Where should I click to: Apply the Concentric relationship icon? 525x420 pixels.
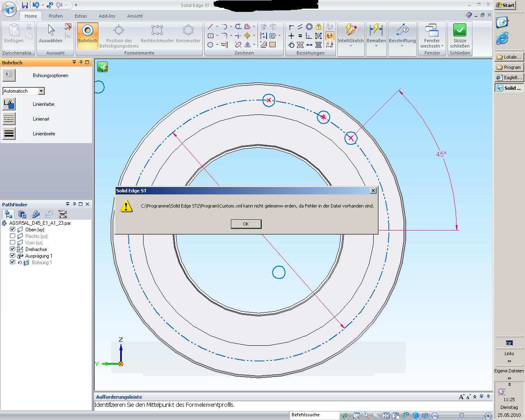[309, 27]
